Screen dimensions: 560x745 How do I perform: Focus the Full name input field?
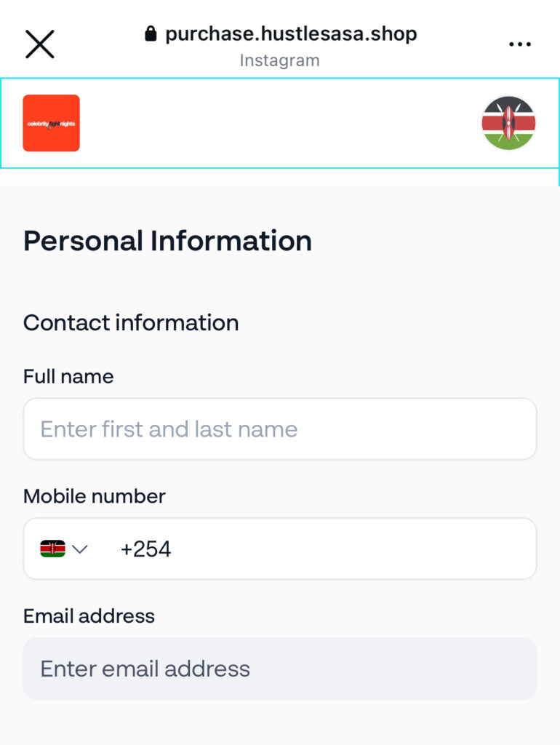(x=280, y=429)
